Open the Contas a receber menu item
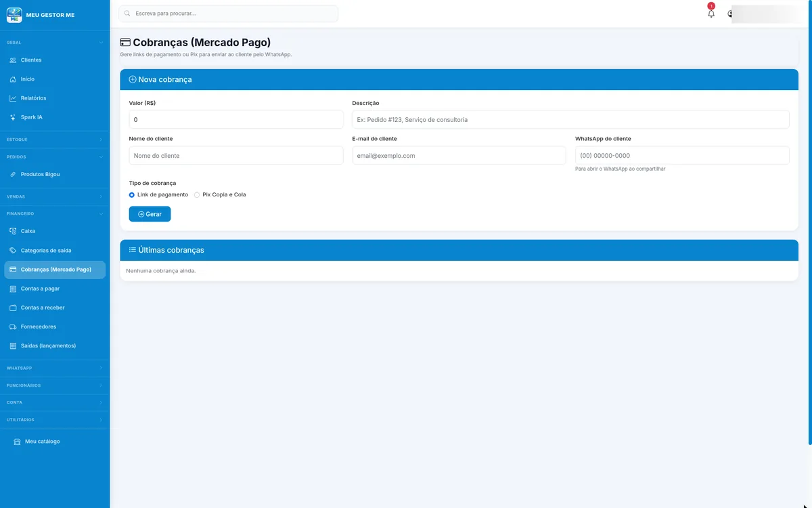This screenshot has height=508, width=812. (55, 308)
